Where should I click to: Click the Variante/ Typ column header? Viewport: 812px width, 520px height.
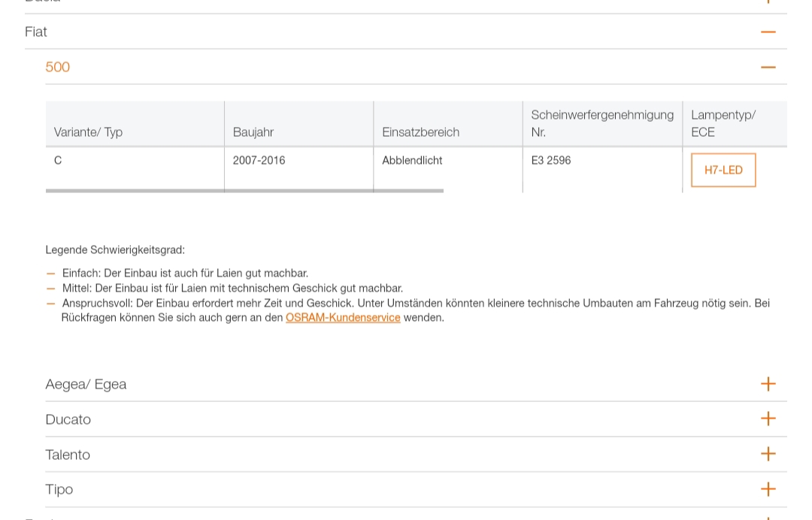[89, 132]
